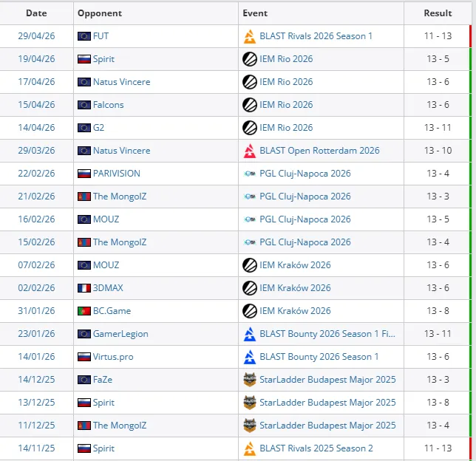
Task: Open The MongolZ link in 15/02/26 row
Action: 120,242
